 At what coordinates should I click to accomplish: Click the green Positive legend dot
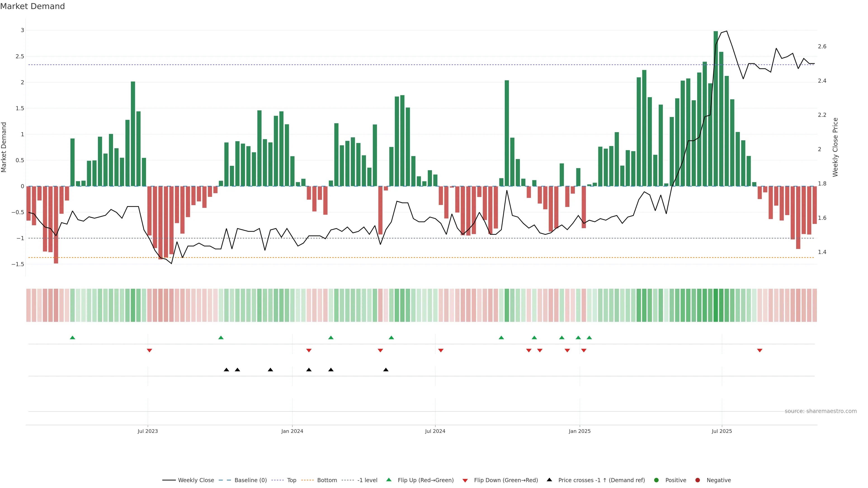point(656,480)
